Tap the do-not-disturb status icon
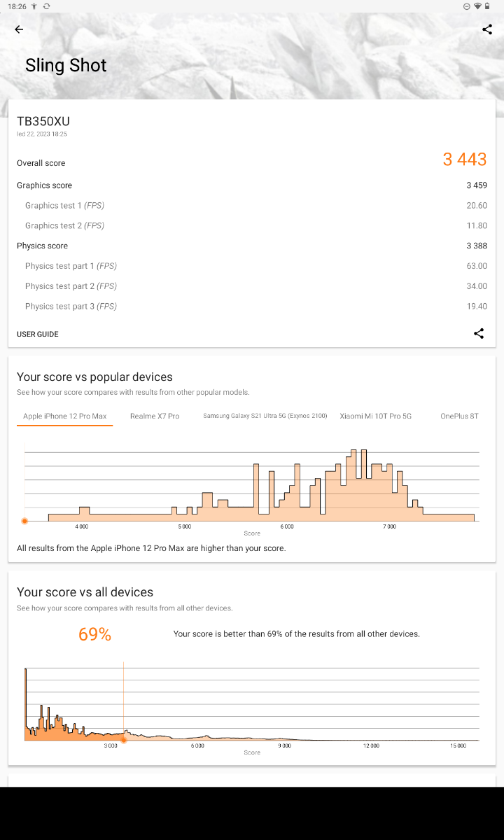 coord(467,6)
